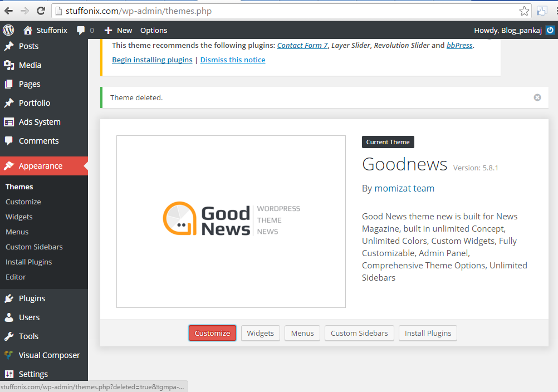
Task: Click the Ads System icon
Action: pyautogui.click(x=9, y=122)
